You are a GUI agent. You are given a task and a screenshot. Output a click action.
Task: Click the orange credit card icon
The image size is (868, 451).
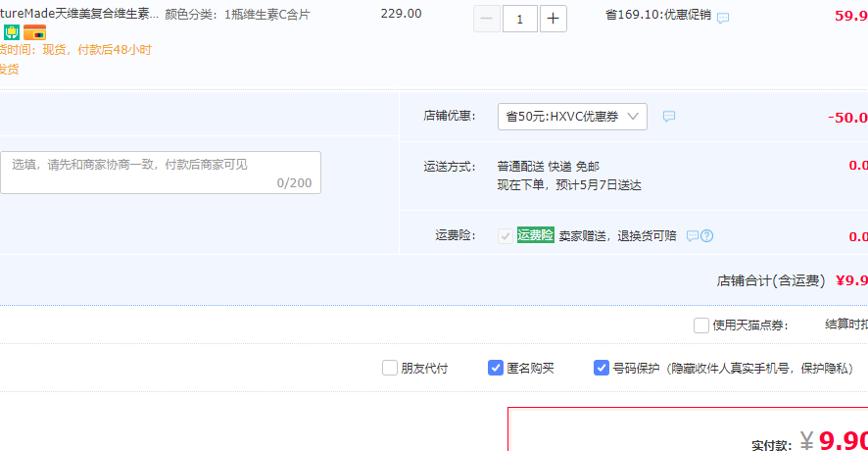pos(35,32)
